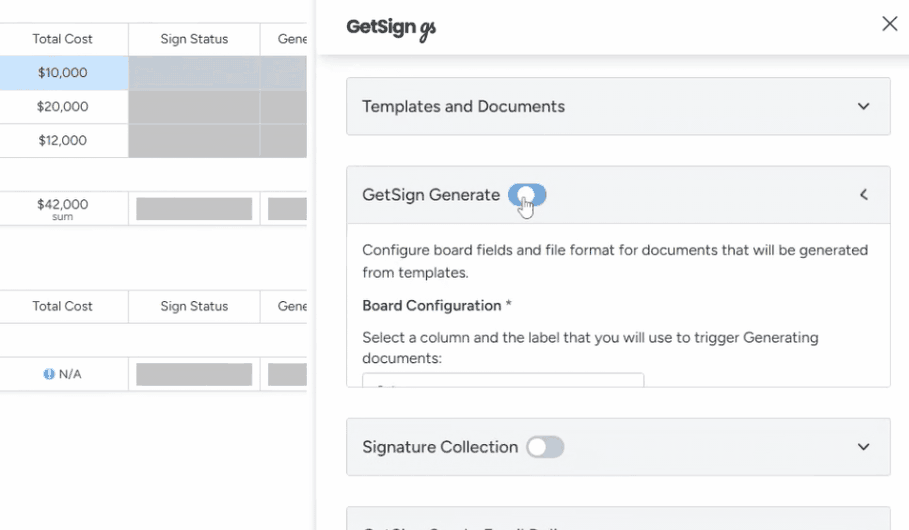Image resolution: width=909 pixels, height=530 pixels.
Task: Click the top Total Cost column header
Action: click(x=63, y=39)
